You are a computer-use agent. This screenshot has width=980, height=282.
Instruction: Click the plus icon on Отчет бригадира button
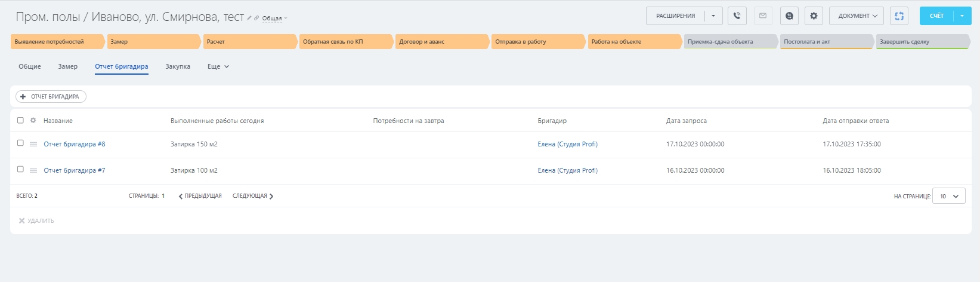(x=23, y=97)
